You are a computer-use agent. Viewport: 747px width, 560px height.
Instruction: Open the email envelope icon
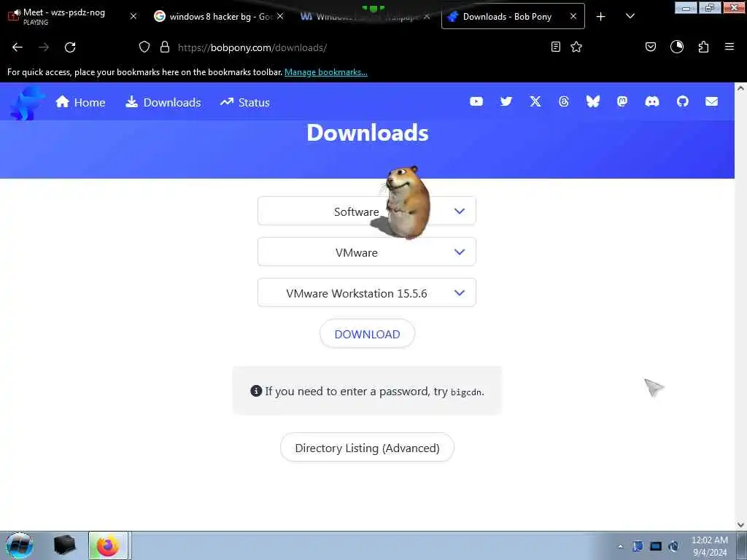tap(711, 101)
